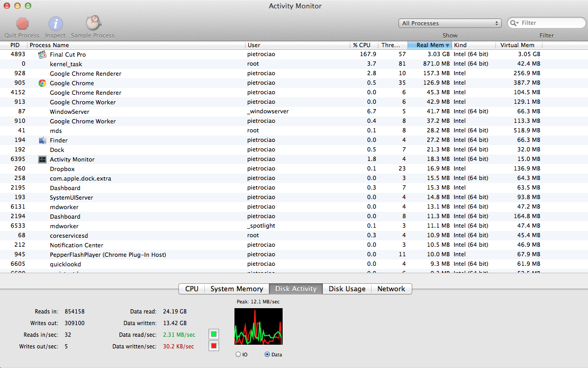This screenshot has height=368, width=588.
Task: Select Google Chrome Renderer with PID 4152
Action: 294,93
